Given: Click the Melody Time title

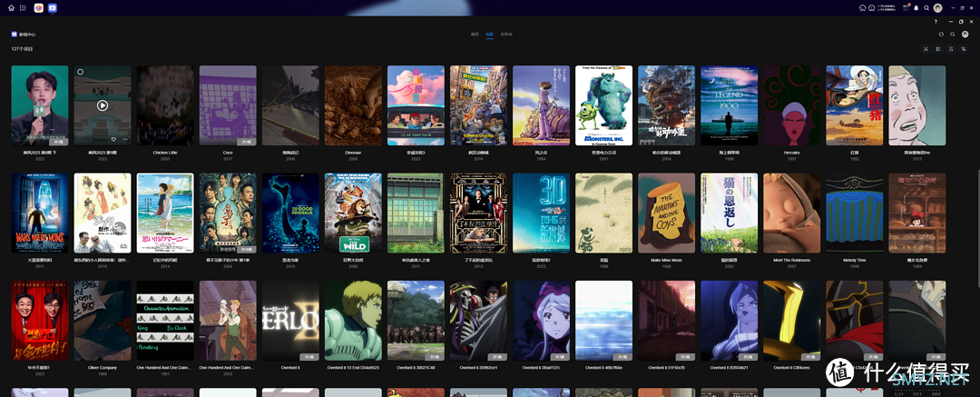Looking at the screenshot, I should (x=855, y=260).
